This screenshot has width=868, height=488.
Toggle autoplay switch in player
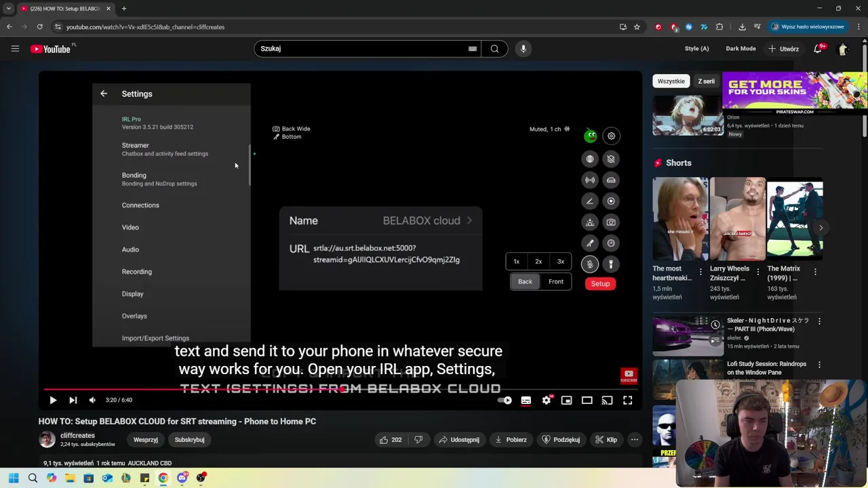point(505,400)
